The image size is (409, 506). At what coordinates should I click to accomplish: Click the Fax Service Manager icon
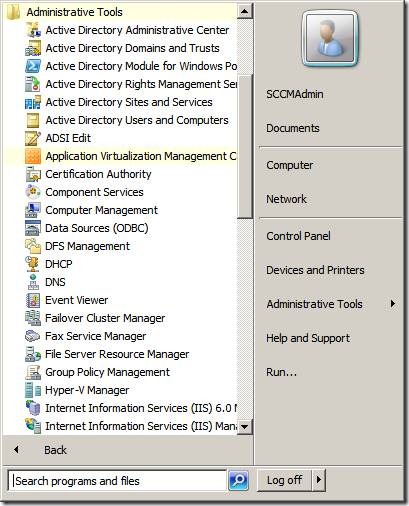pyautogui.click(x=33, y=336)
